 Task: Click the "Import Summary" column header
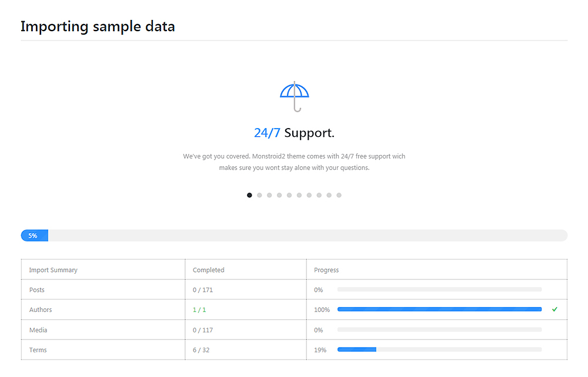pyautogui.click(x=54, y=270)
